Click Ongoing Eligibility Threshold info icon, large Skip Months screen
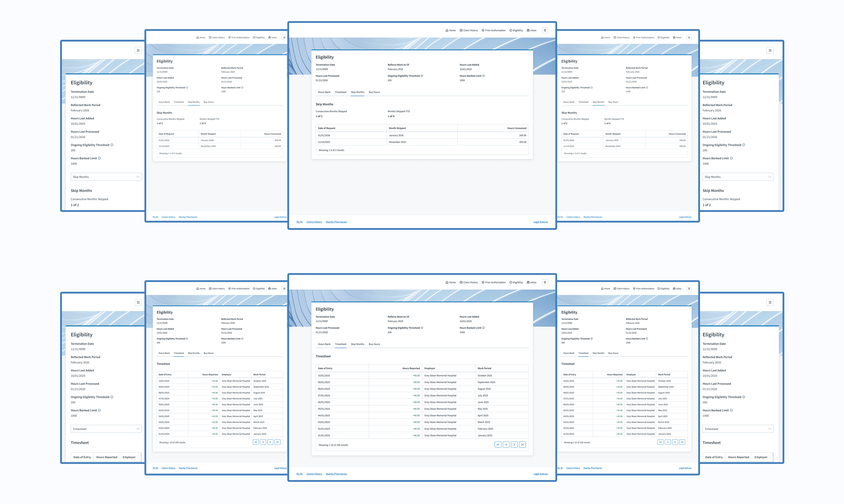Screen dimensions: 844x504 [x=422, y=76]
